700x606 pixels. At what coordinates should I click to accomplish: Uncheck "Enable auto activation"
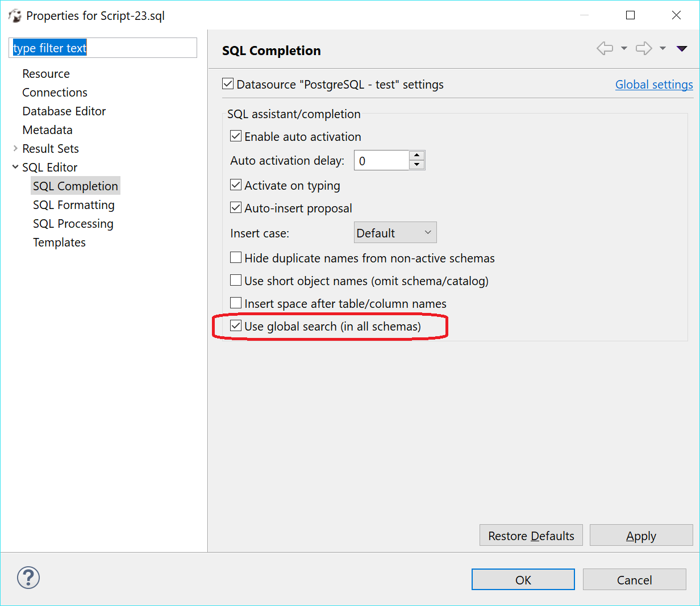point(236,136)
